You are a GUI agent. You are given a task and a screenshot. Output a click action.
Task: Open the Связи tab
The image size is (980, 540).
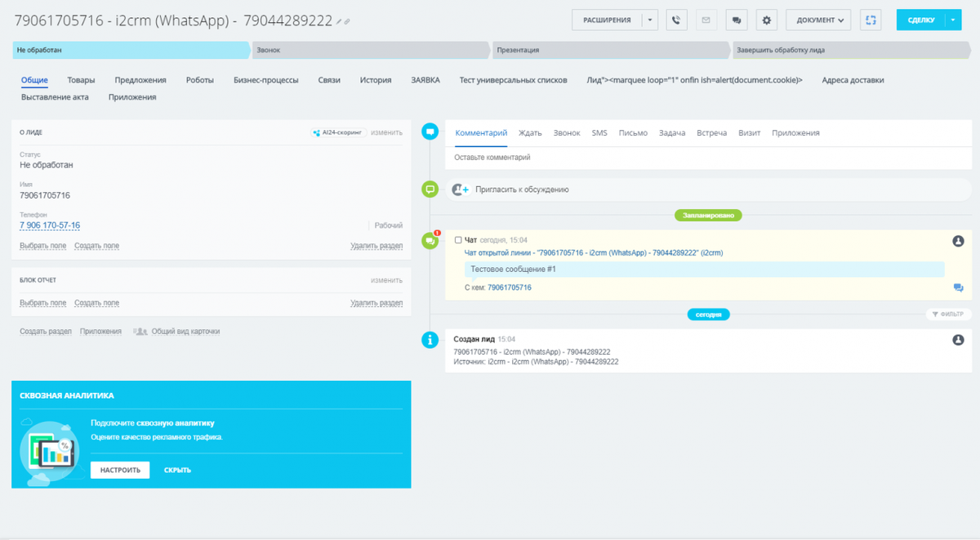pos(329,80)
